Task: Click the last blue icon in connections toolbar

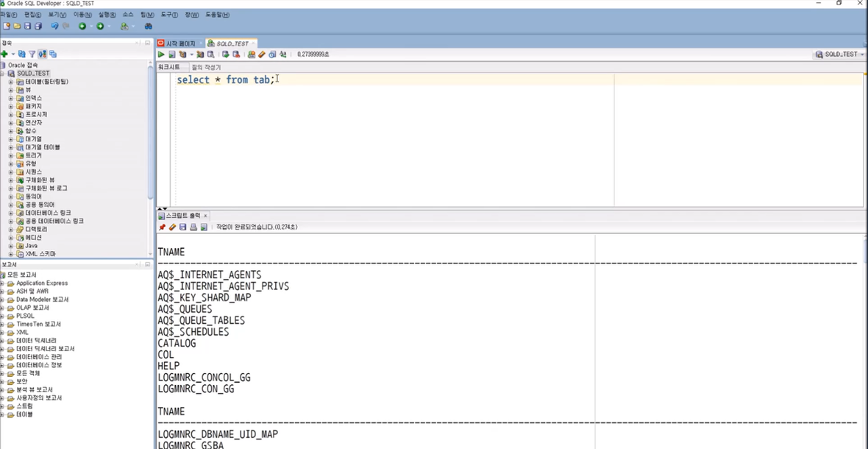Action: [52, 54]
